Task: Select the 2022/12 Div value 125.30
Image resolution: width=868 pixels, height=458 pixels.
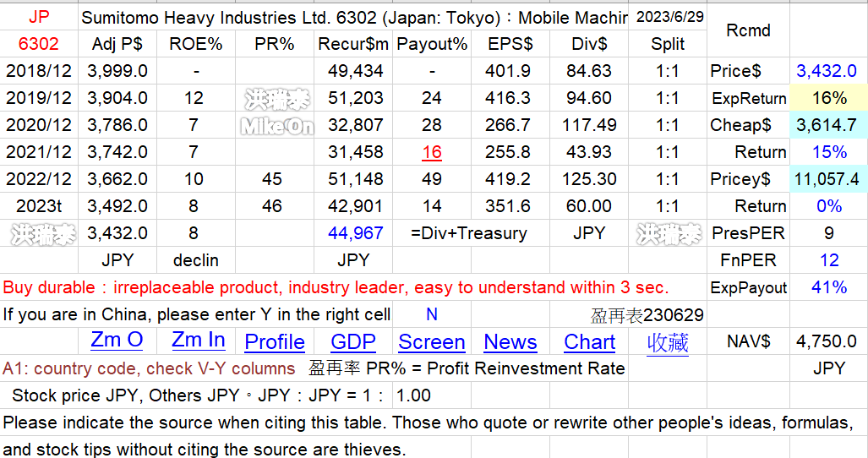Action: pyautogui.click(x=590, y=179)
